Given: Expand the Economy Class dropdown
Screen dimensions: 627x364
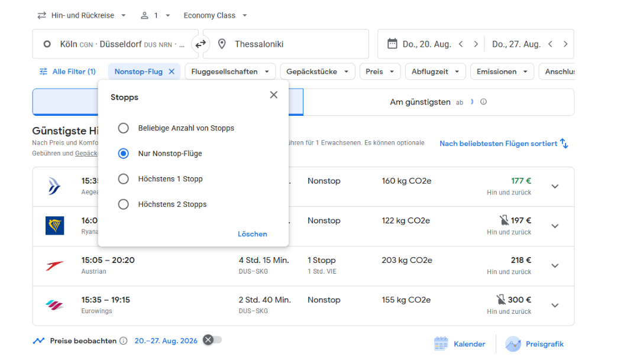Looking at the screenshot, I should click(x=215, y=15).
